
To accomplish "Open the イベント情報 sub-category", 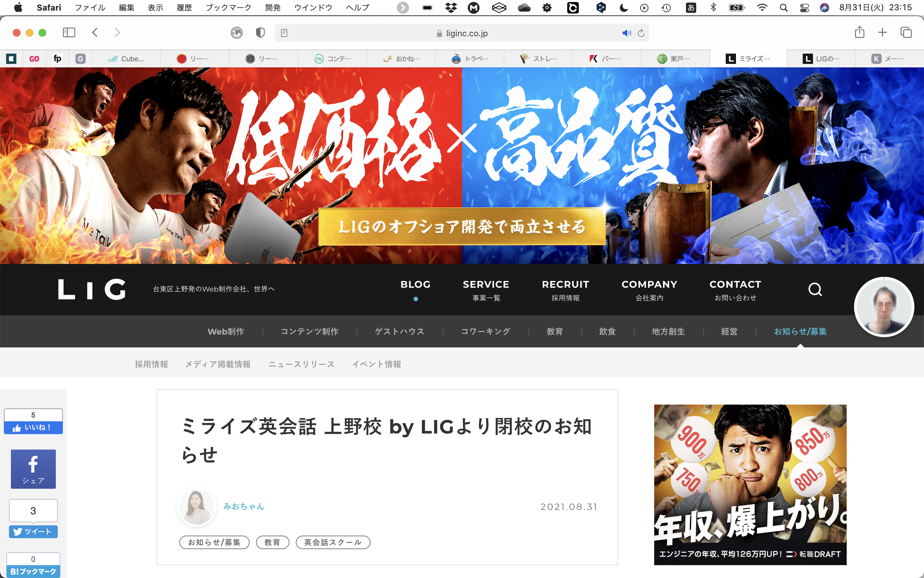I will (x=377, y=364).
